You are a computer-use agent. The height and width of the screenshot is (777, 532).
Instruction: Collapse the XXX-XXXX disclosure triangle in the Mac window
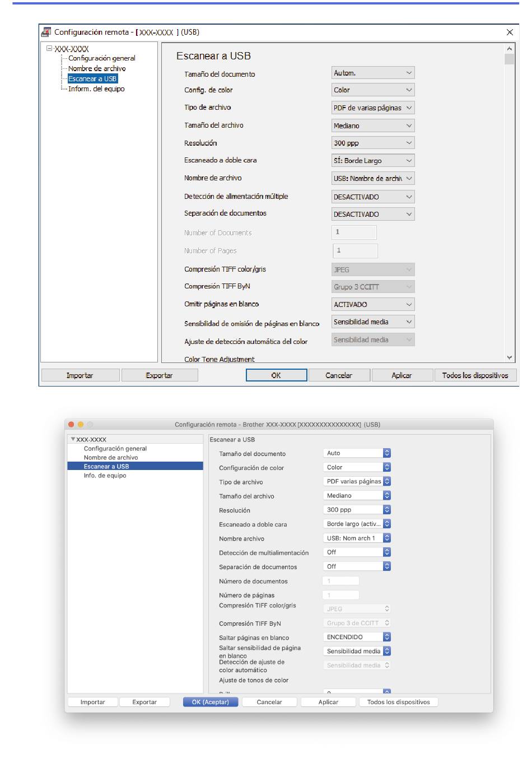pyautogui.click(x=73, y=440)
